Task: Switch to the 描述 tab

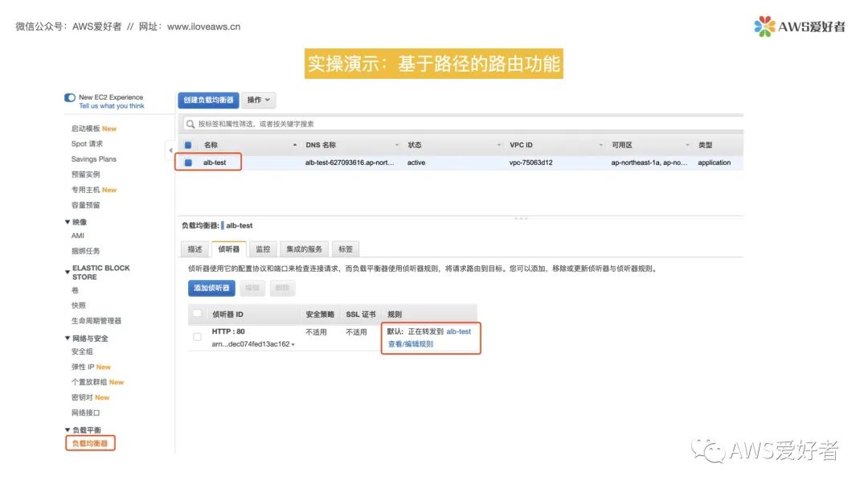Action: (194, 249)
